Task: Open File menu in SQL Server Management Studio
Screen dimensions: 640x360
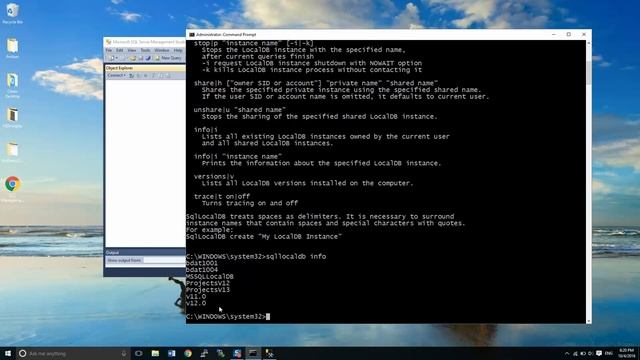Action: pos(109,50)
